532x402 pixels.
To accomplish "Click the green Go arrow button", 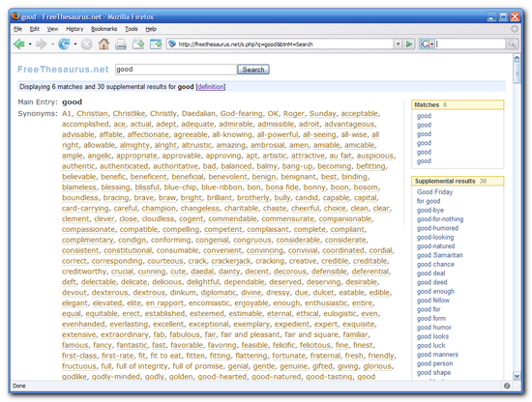I will (409, 44).
